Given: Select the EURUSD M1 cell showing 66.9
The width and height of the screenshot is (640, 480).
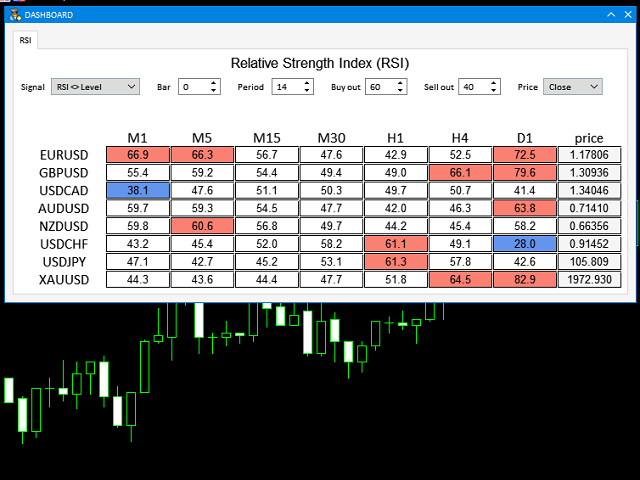Looking at the screenshot, I should (138, 155).
